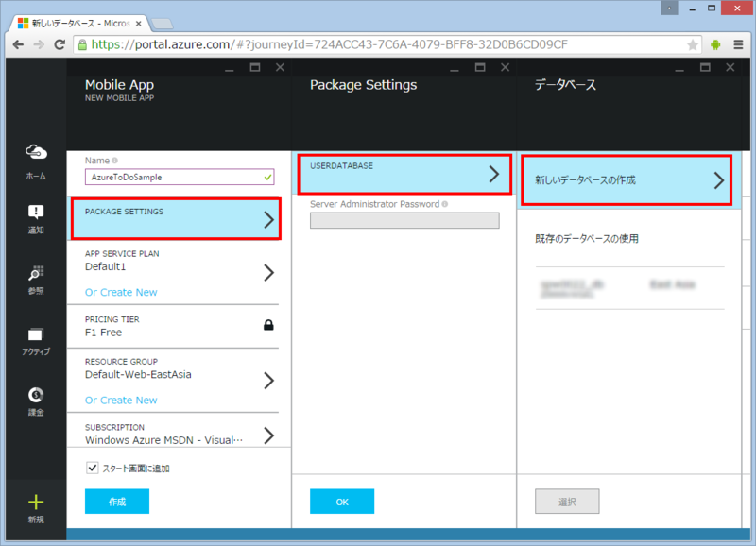Maximize the Mobile App blade

tap(255, 67)
